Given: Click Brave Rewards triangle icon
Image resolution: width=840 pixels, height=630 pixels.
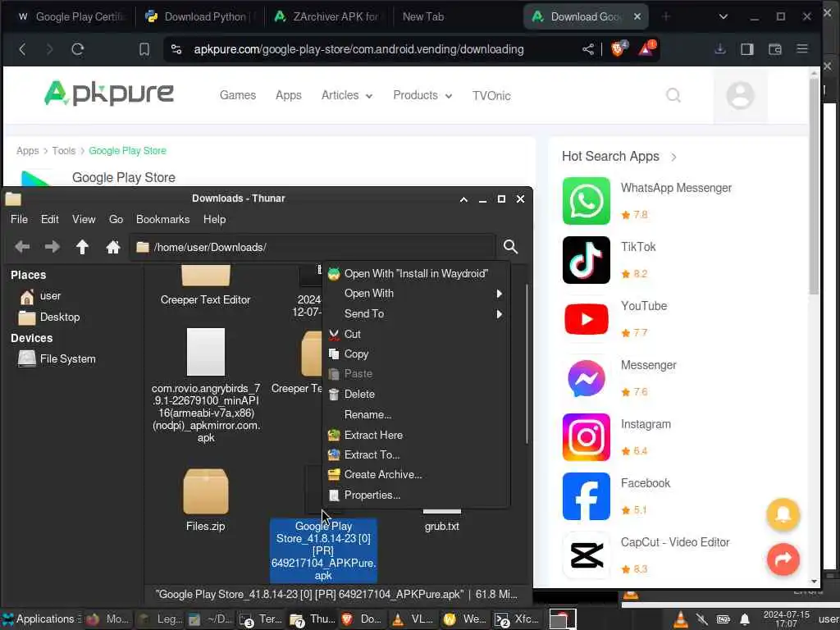Looking at the screenshot, I should click(x=646, y=48).
